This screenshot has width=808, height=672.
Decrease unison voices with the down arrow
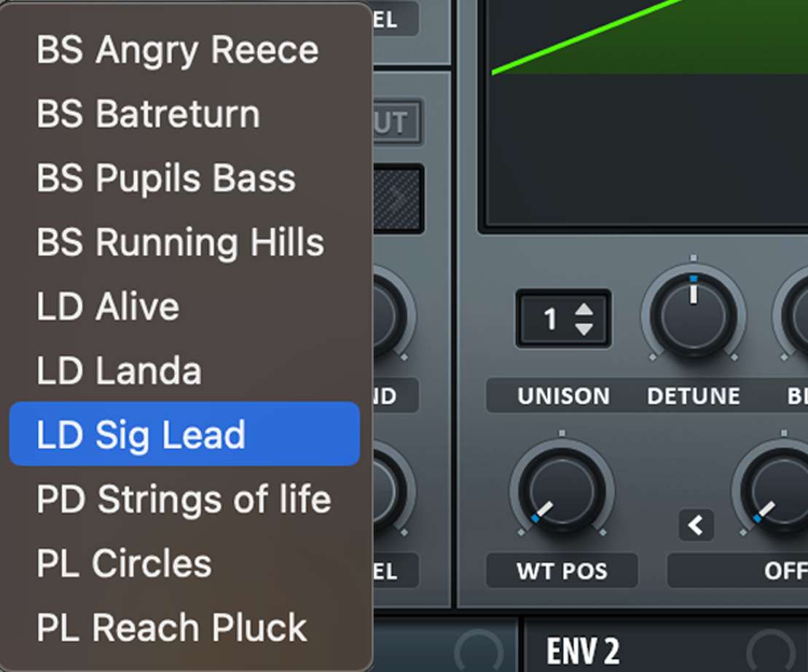(584, 328)
